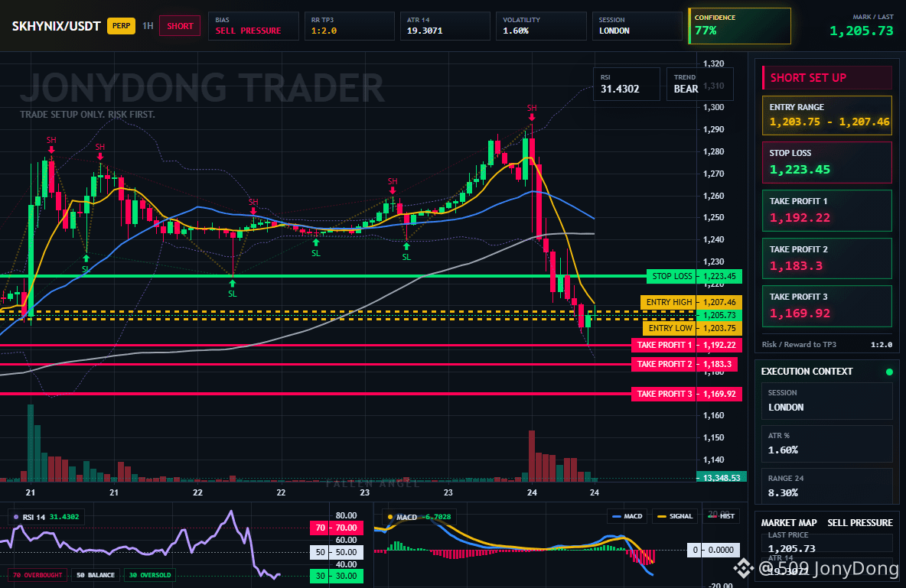Click the tallest red volume bar
The image size is (906, 588).
532,456
